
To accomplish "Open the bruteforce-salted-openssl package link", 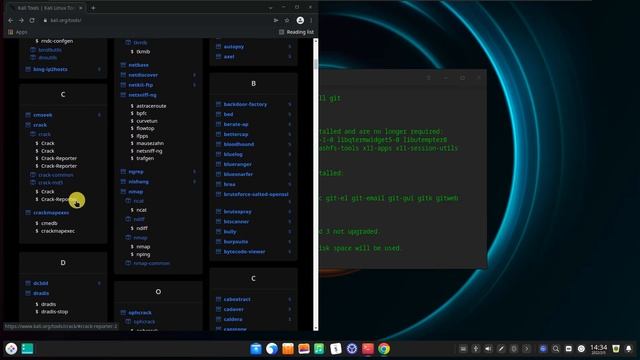I will click(256, 195).
